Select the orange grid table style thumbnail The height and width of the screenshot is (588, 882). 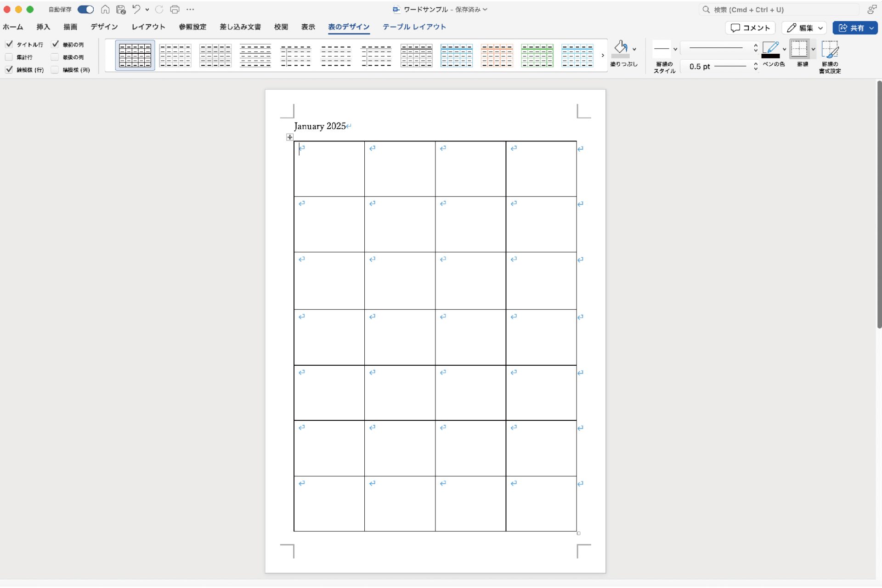pyautogui.click(x=497, y=56)
